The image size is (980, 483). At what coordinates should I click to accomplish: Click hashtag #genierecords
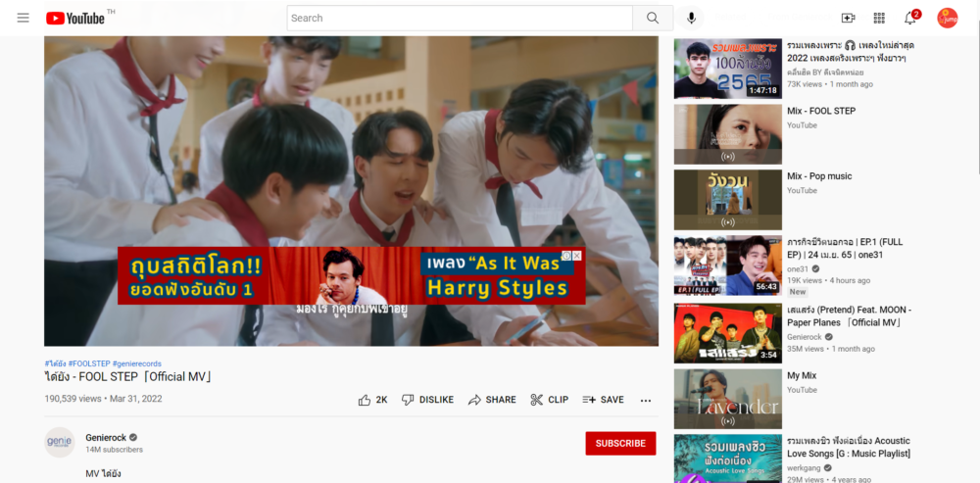coord(137,363)
